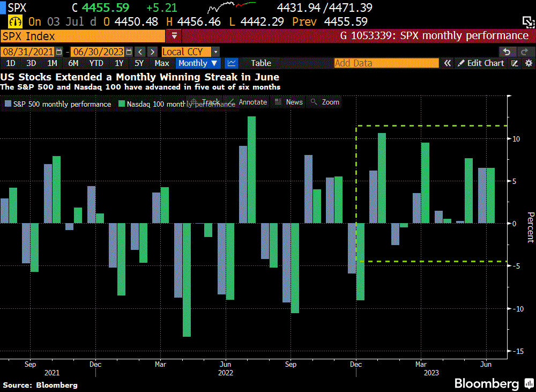Click the blue SPX security marker square
The width and height of the screenshot is (536, 392).
coord(3,8)
